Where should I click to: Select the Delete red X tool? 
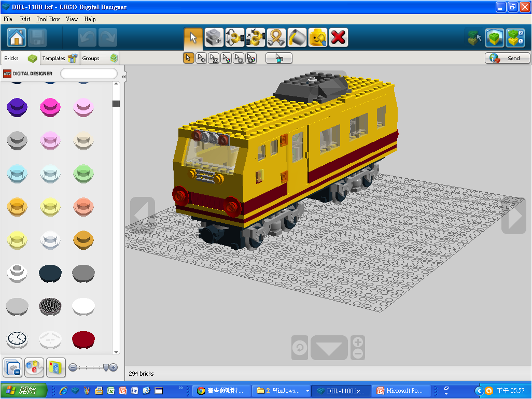tap(338, 38)
